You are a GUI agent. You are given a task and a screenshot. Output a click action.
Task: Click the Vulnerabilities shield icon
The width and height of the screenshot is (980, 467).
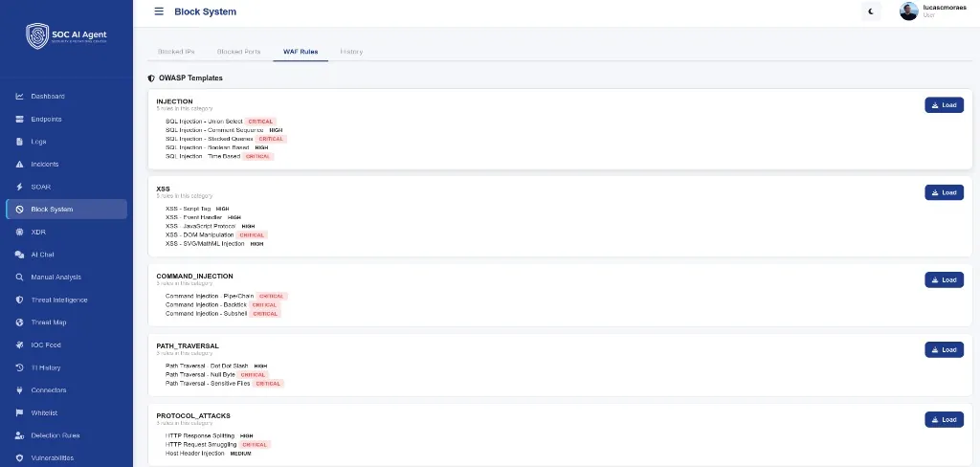(x=19, y=457)
